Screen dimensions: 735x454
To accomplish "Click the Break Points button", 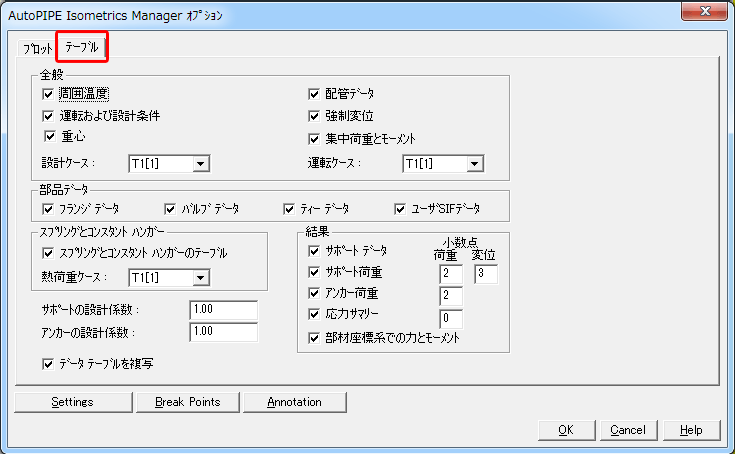I will 188,402.
